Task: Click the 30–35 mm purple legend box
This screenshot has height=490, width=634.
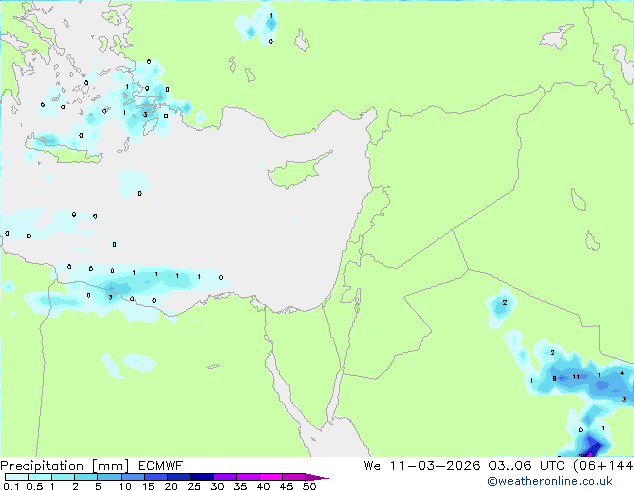Action: click(x=225, y=477)
